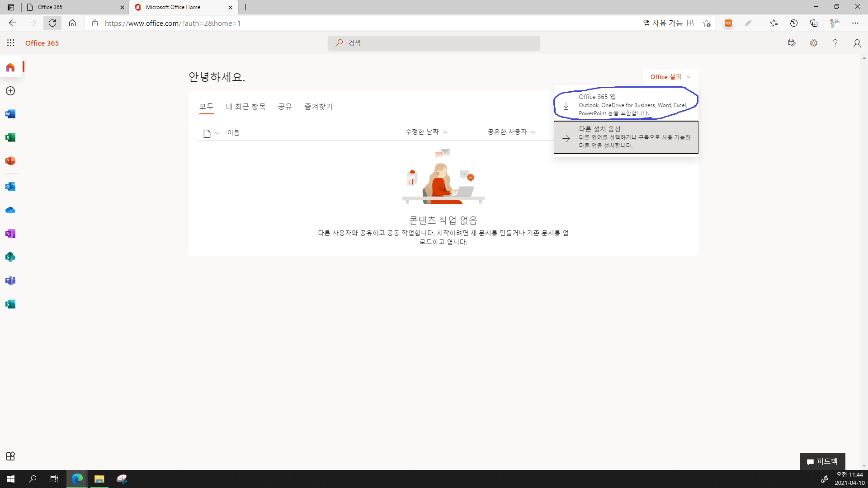This screenshot has width=868, height=488.
Task: Click the Office 365 header link
Action: (x=42, y=43)
